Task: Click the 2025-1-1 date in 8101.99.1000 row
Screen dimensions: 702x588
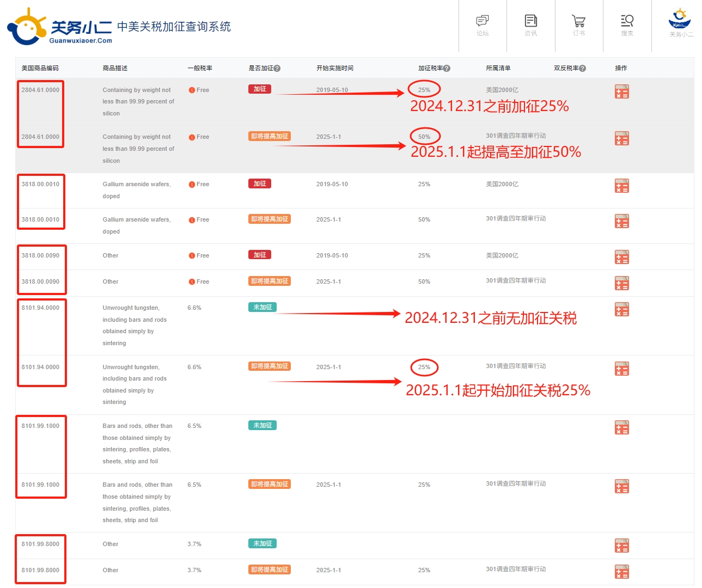Action: [x=328, y=485]
